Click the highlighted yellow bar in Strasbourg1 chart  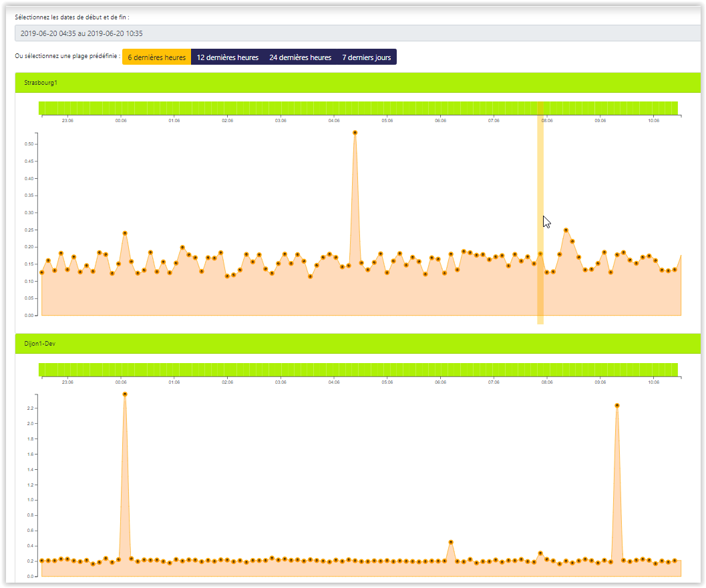pos(540,212)
